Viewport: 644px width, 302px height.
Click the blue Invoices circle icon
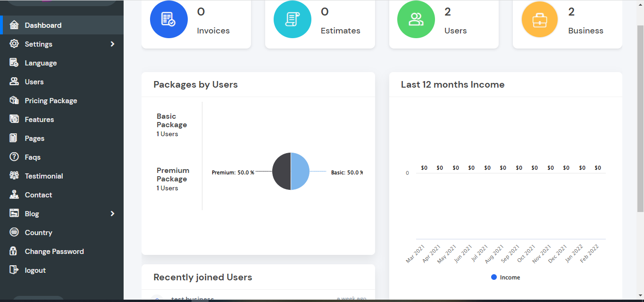(x=168, y=19)
